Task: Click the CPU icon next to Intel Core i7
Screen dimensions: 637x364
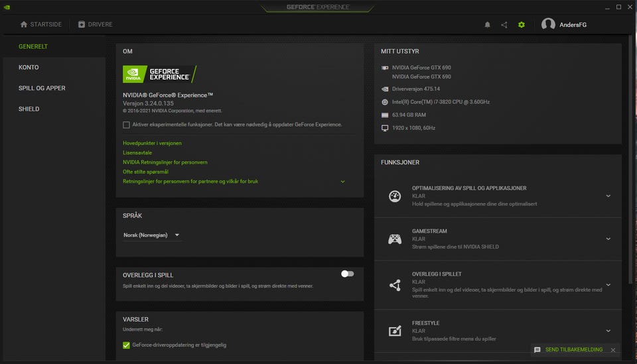Action: 385,102
